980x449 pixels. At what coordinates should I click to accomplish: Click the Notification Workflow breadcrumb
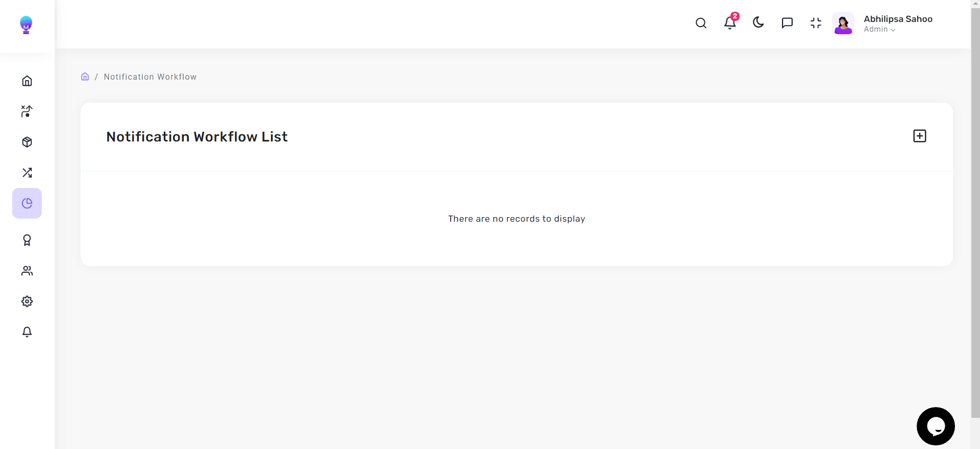pyautogui.click(x=150, y=77)
